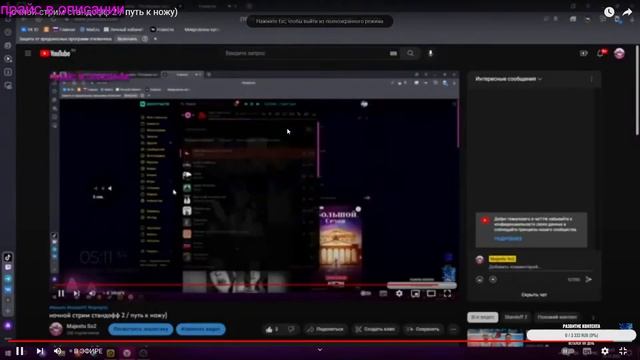Viewport: 640px width, 360px height.
Task: Open the Подробнее link in chat notice
Action: [508, 238]
